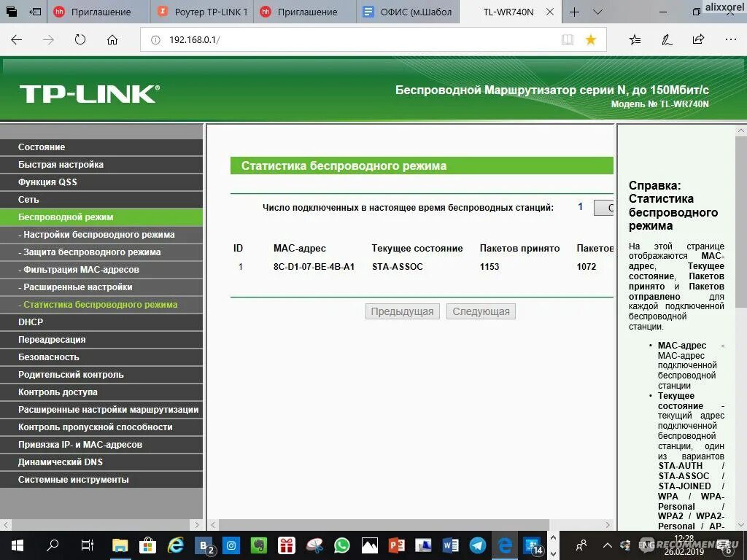Open the Сеть menu section

point(101,200)
